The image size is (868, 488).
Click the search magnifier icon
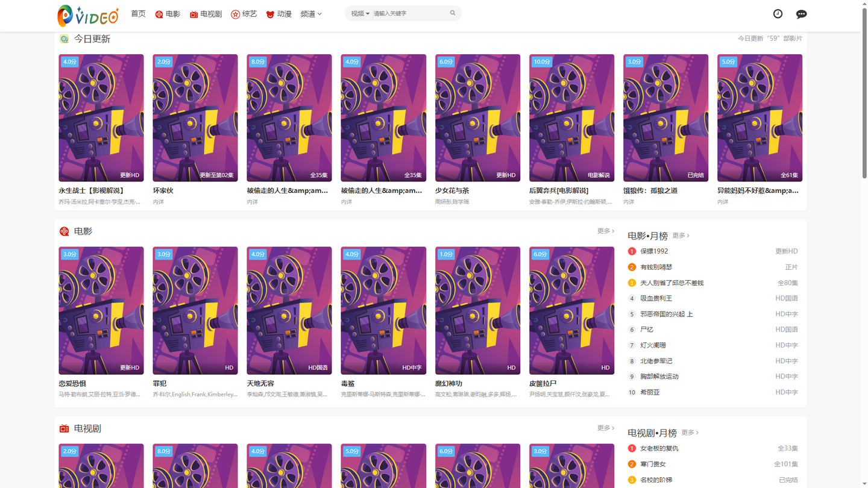tap(453, 13)
